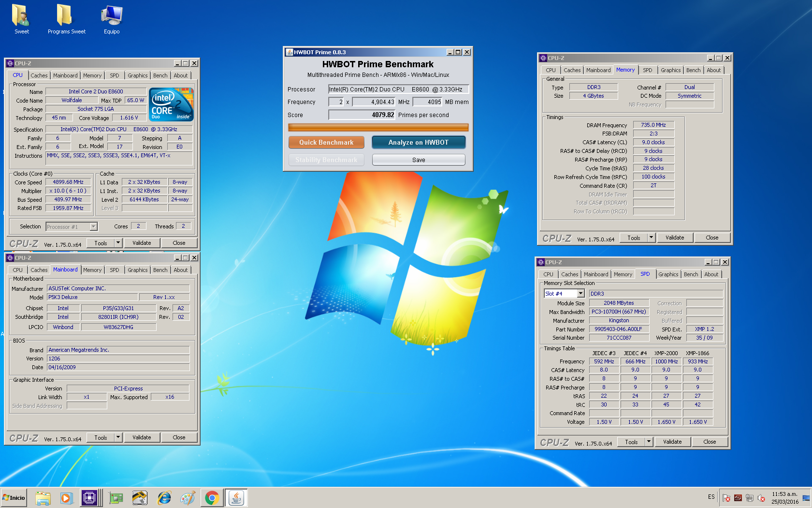This screenshot has width=812, height=508.
Task: Expand Tools dropdown arrow in SPD window
Action: [x=649, y=442]
